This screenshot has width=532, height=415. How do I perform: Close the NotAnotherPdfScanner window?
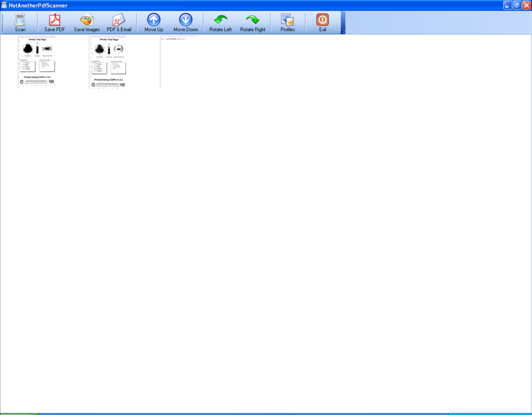(527, 5)
